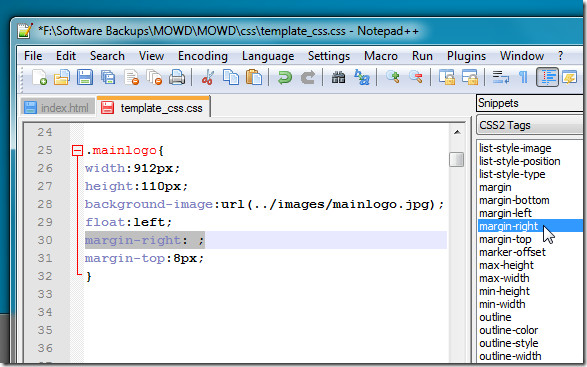This screenshot has height=367, width=587.
Task: Open the Window menu
Action: point(522,56)
